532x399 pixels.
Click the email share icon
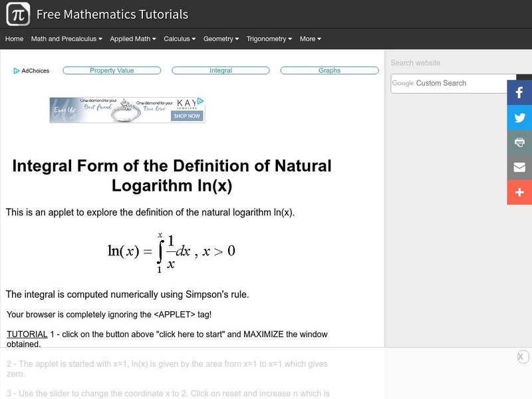pyautogui.click(x=519, y=167)
